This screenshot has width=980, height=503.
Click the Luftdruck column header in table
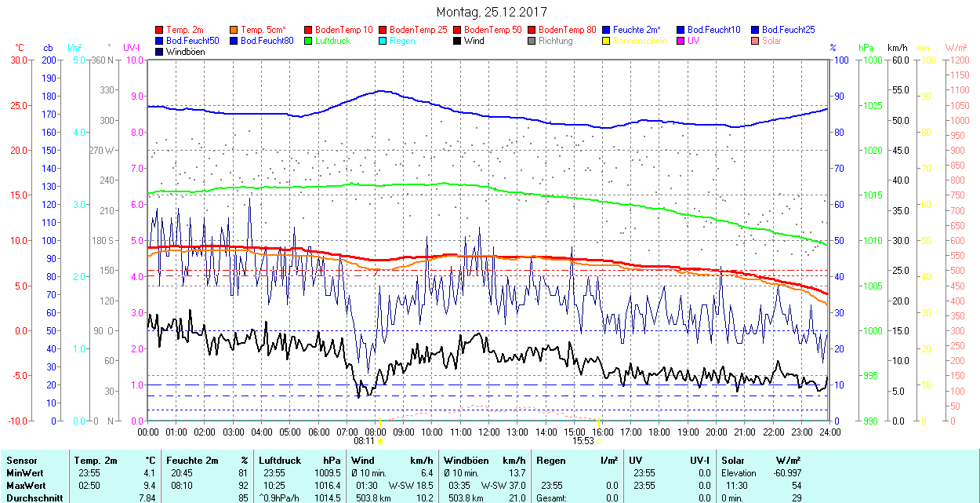279,461
